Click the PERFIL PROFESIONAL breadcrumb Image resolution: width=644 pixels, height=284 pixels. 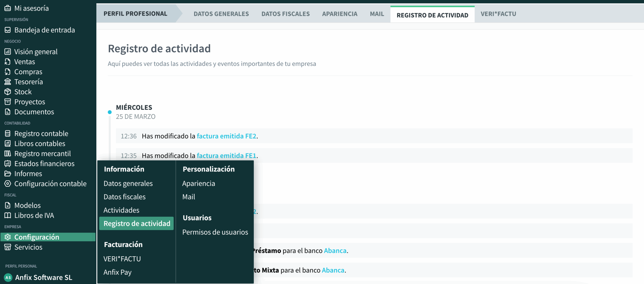(135, 14)
